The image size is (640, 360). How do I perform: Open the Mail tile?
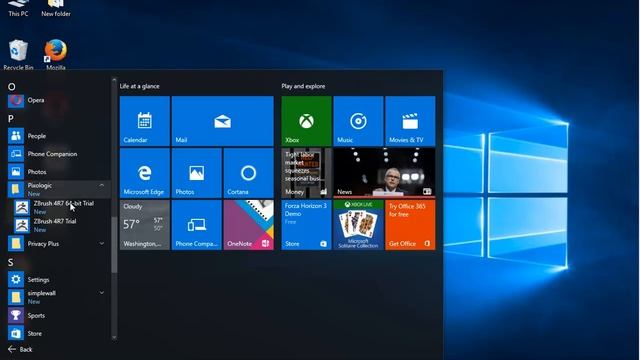coord(222,121)
